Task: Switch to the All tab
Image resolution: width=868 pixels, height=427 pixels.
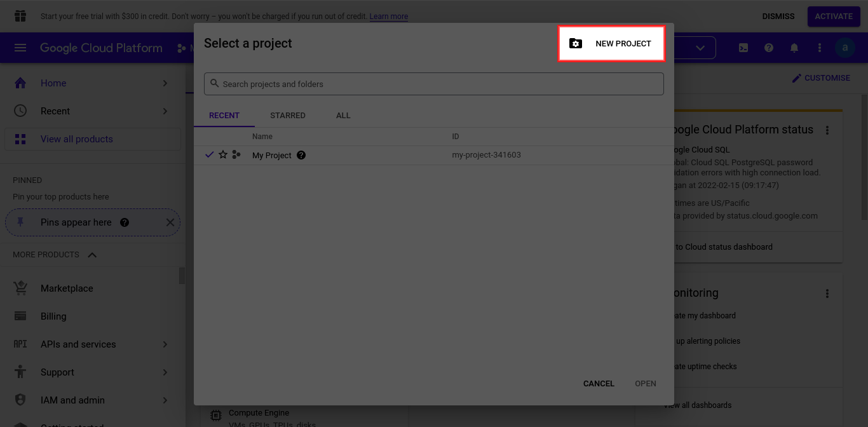Action: [343, 116]
